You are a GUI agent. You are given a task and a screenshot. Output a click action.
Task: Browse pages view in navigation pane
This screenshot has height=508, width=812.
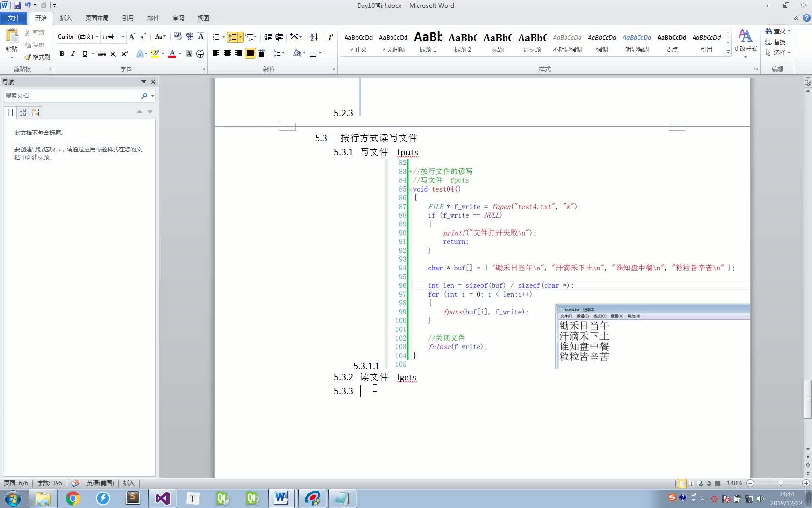pyautogui.click(x=23, y=112)
